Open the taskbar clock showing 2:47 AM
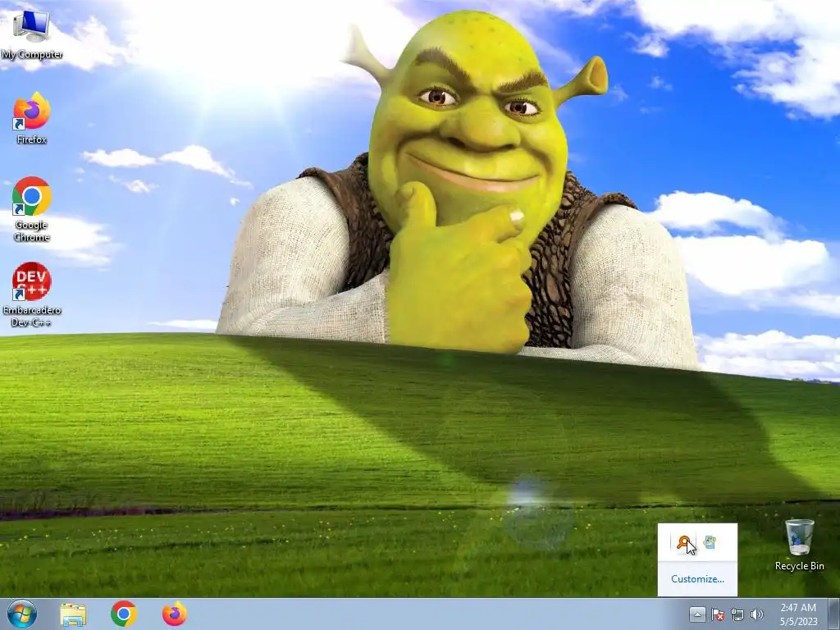Viewport: 840px width, 630px height. tap(799, 614)
